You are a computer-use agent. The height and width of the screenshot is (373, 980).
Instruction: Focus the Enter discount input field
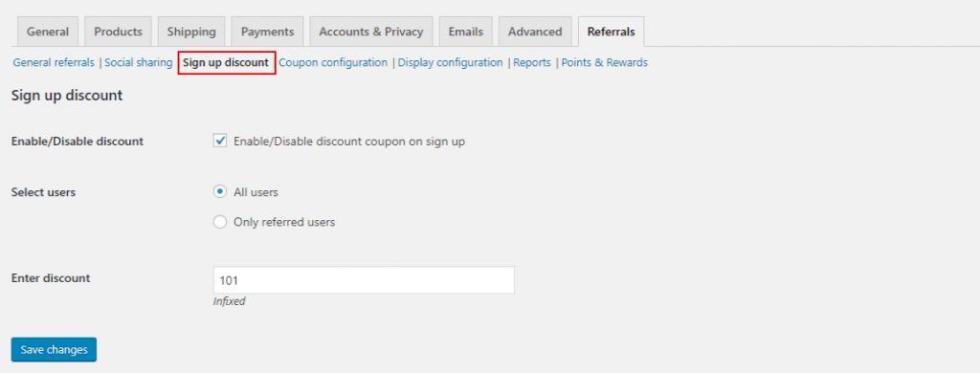tap(364, 280)
